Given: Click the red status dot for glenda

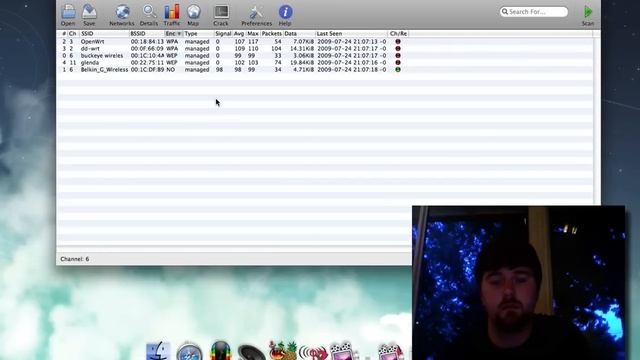Looking at the screenshot, I should [x=398, y=62].
